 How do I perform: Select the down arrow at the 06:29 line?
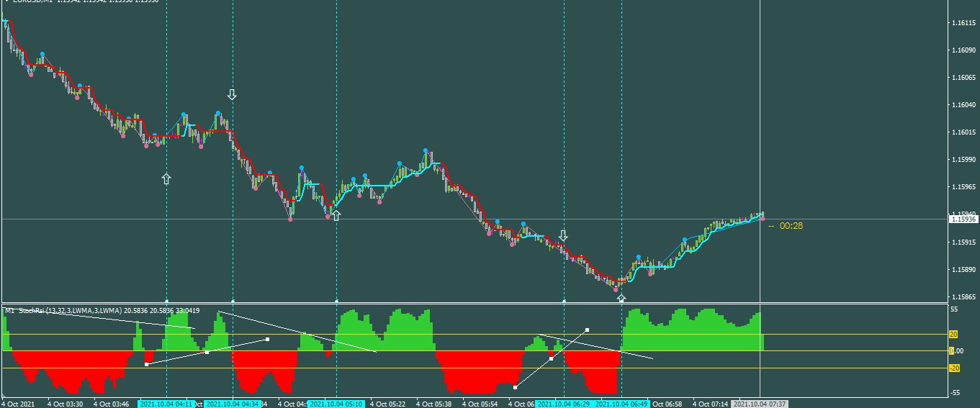563,235
